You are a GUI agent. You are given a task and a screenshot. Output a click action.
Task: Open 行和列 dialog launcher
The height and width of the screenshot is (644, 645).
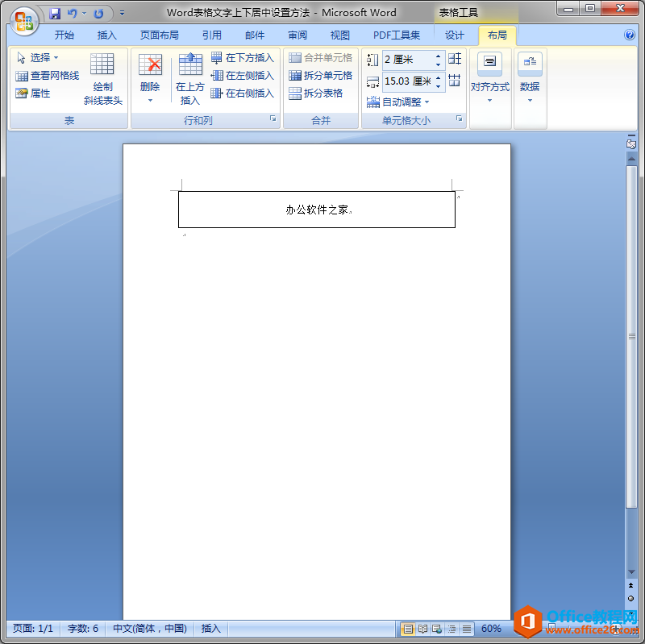point(273,118)
